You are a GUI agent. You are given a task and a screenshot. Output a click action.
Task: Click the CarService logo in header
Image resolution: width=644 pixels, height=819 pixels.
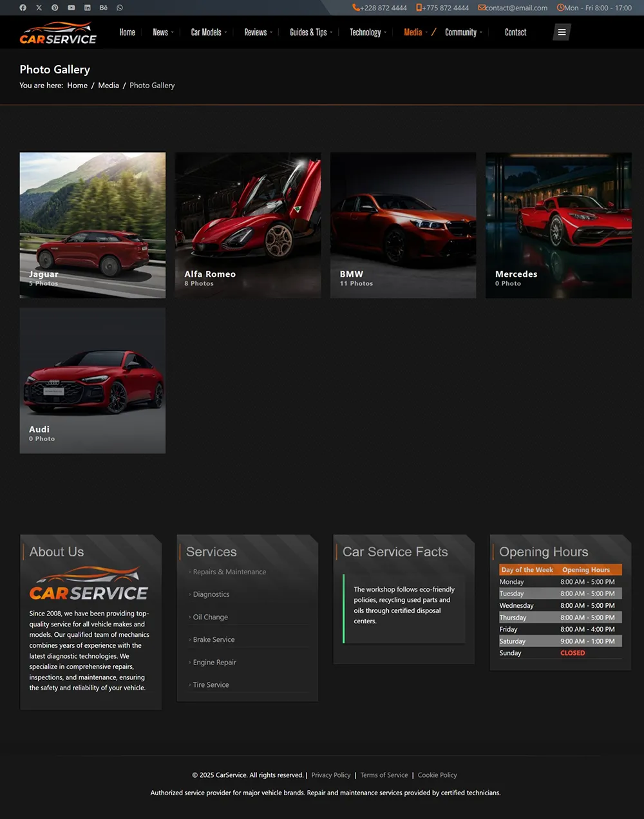[x=58, y=33]
